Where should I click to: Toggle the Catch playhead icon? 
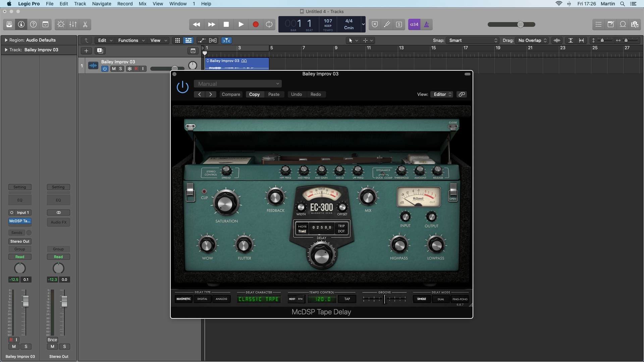(227, 41)
